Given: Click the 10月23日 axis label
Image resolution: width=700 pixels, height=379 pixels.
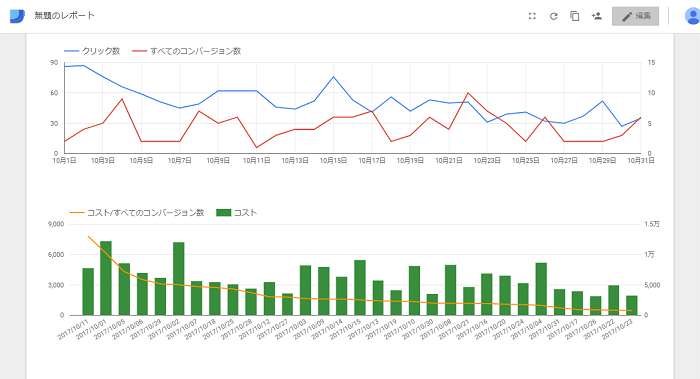Looking at the screenshot, I should (x=487, y=160).
